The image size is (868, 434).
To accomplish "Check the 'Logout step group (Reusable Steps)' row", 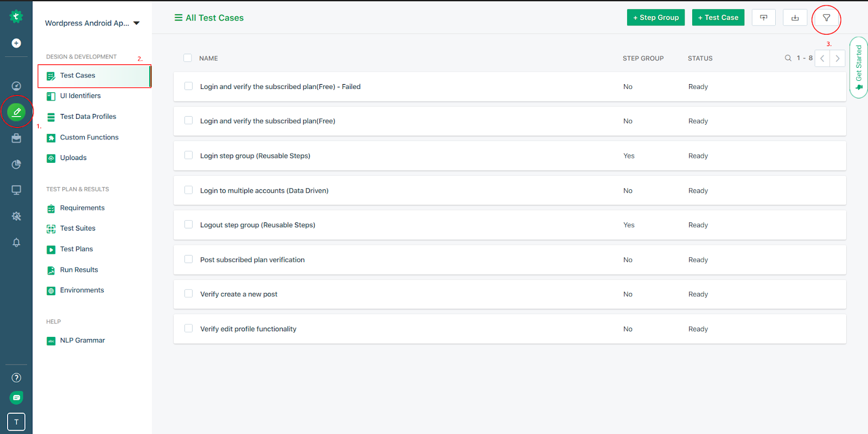I will 189,225.
